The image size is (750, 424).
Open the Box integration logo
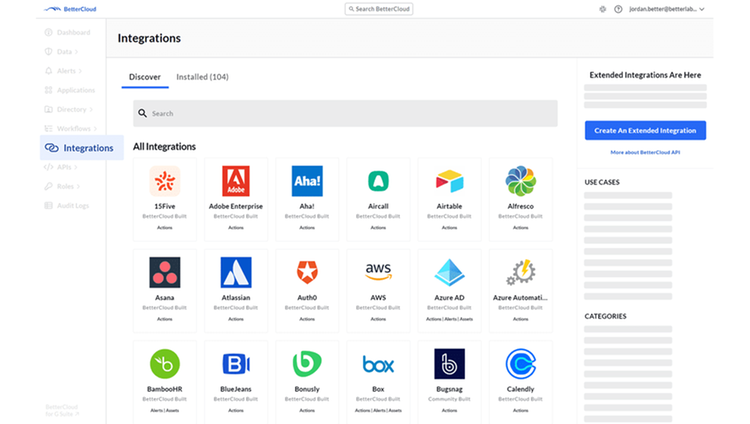click(378, 365)
